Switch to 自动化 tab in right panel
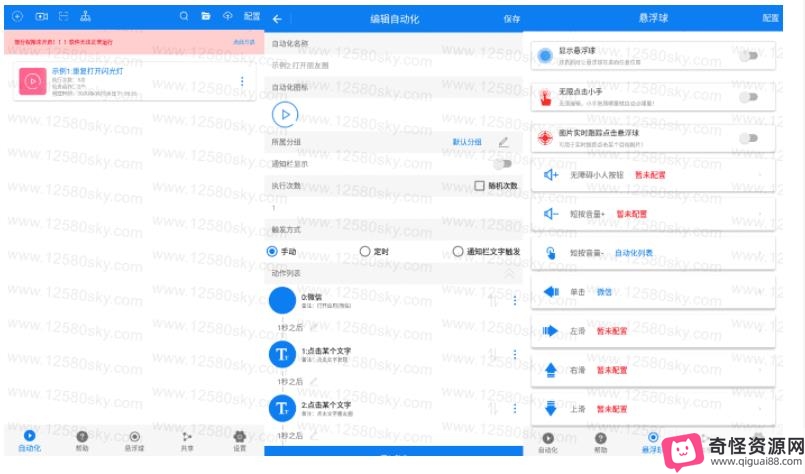Screen dimensions: 805x474 point(548,443)
